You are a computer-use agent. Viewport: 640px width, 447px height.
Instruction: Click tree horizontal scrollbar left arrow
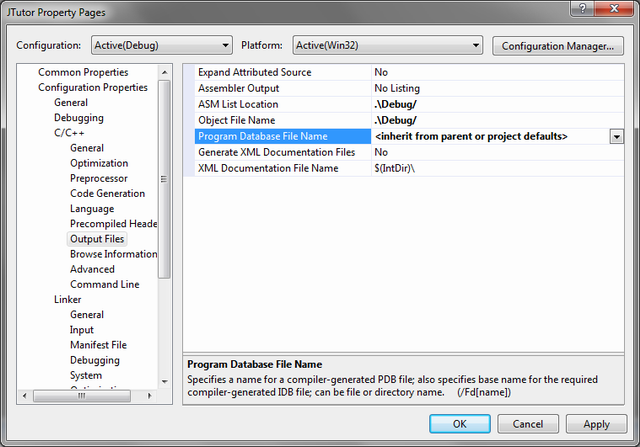coord(25,396)
